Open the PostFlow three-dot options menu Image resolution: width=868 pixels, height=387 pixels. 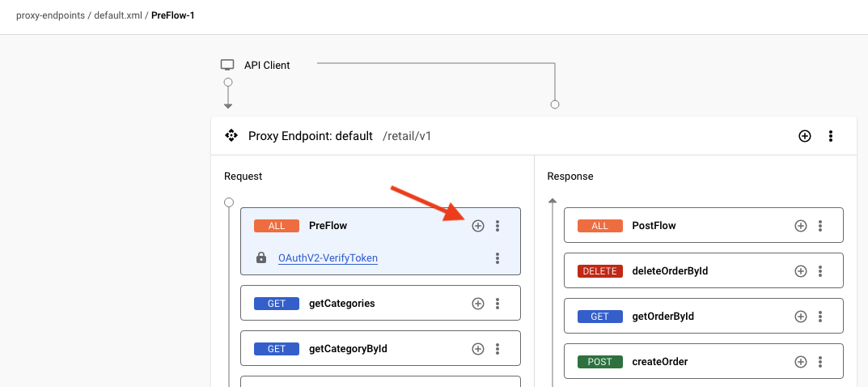820,226
